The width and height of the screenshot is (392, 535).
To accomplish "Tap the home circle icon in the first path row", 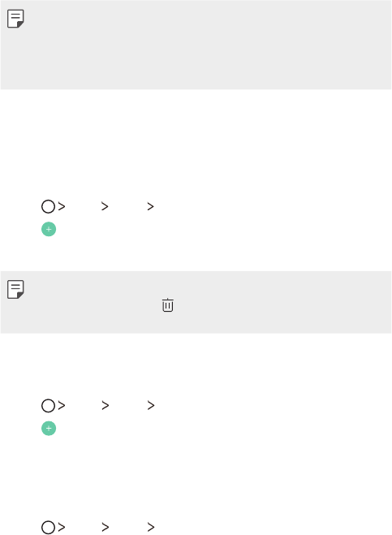I will click(48, 206).
